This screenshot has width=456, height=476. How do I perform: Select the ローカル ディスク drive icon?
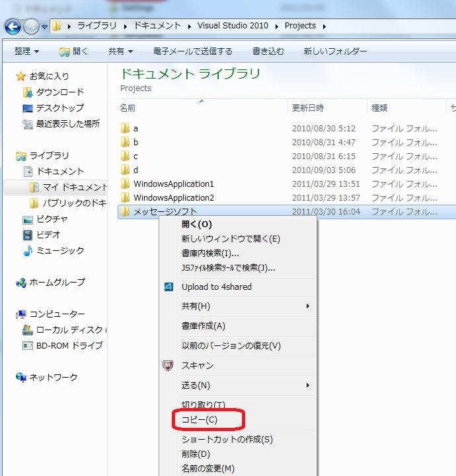point(28,330)
